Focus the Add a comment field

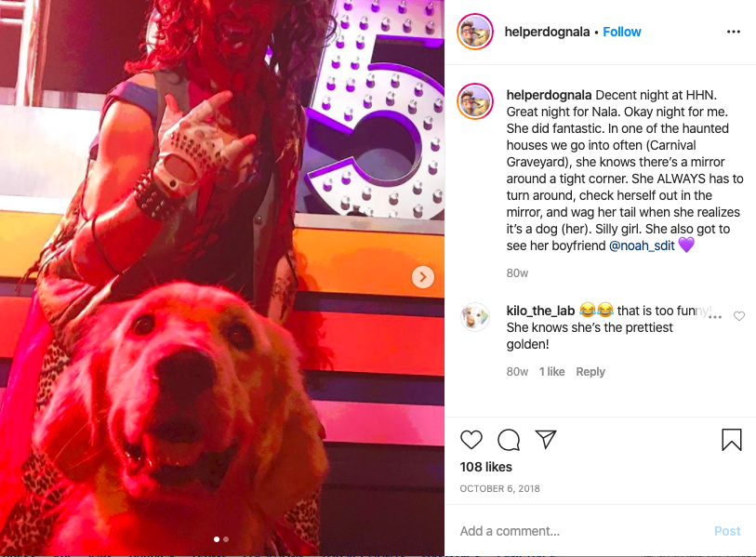click(580, 531)
